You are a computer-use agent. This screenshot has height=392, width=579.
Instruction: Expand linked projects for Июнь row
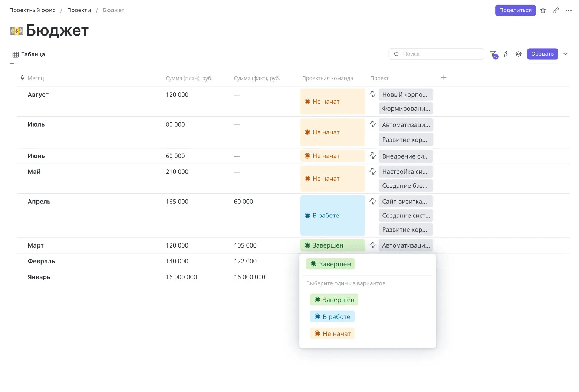click(x=373, y=156)
